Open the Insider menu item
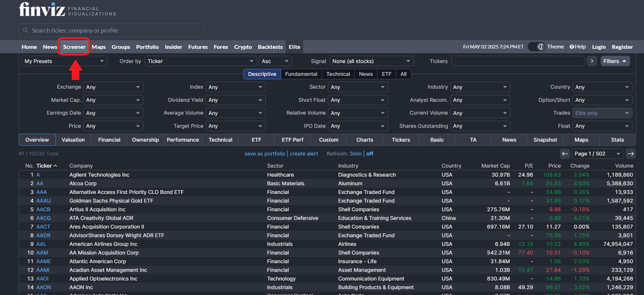Screen dimensions: 644x295 tap(173, 47)
